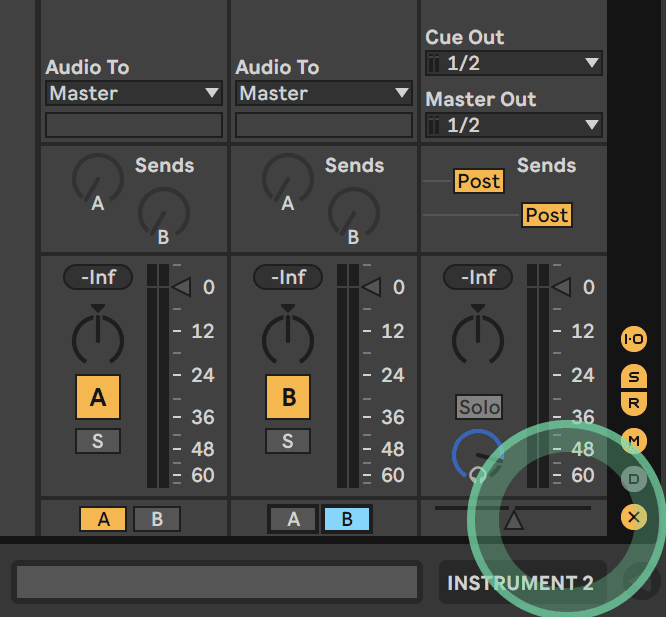This screenshot has width=666, height=617.
Task: Click the Return A level meter
Action: [x=158, y=376]
